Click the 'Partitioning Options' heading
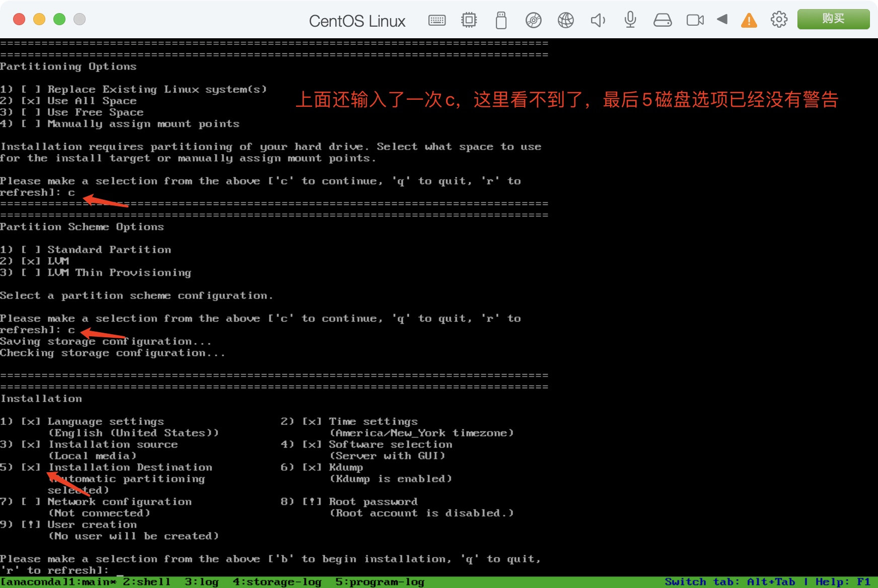The height and width of the screenshot is (588, 878). [68, 66]
